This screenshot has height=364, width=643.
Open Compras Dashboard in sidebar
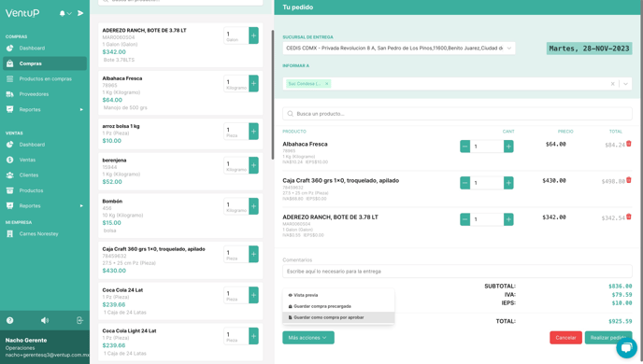point(32,48)
